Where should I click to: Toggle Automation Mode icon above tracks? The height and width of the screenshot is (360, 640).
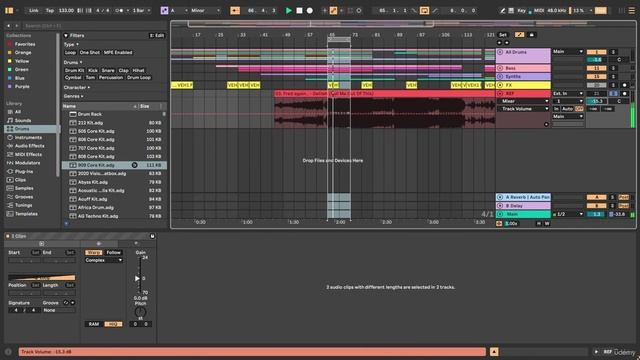pos(520,35)
